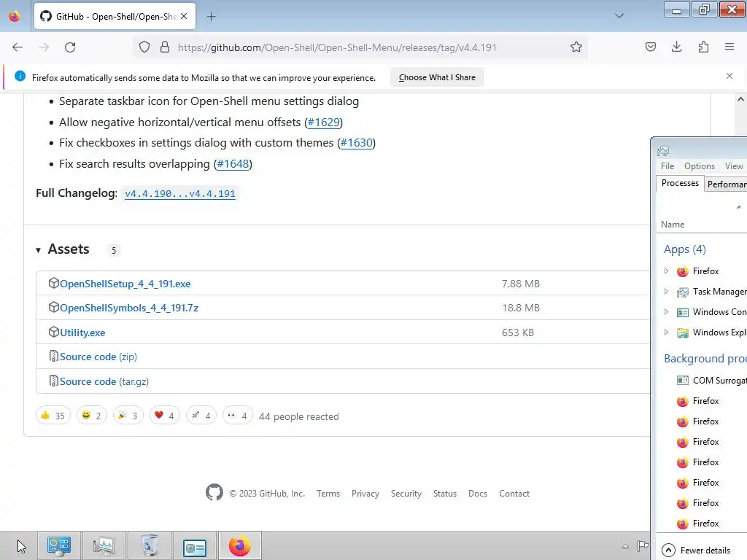Open issue #1648 link
747x560 pixels.
(233, 164)
